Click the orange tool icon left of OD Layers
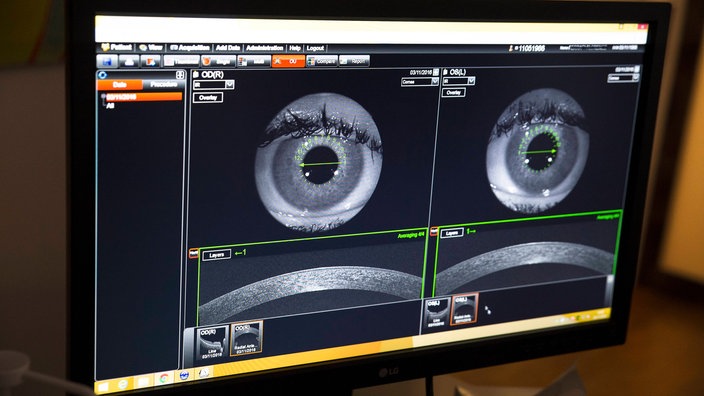The image size is (704, 396). coord(194,254)
